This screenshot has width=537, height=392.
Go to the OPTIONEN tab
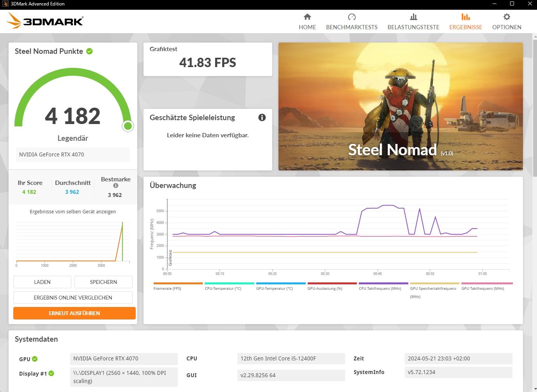pyautogui.click(x=507, y=22)
